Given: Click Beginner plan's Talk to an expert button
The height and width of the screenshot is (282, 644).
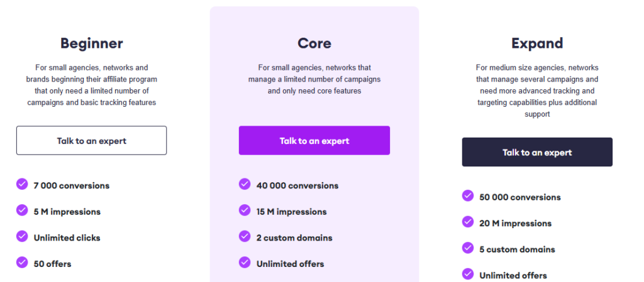Looking at the screenshot, I should pos(92,141).
